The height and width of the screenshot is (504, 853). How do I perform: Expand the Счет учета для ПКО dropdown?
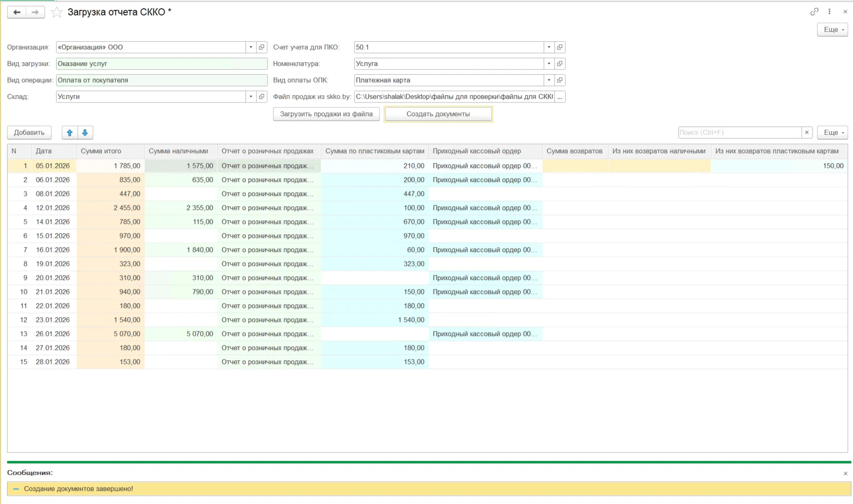[x=549, y=47]
